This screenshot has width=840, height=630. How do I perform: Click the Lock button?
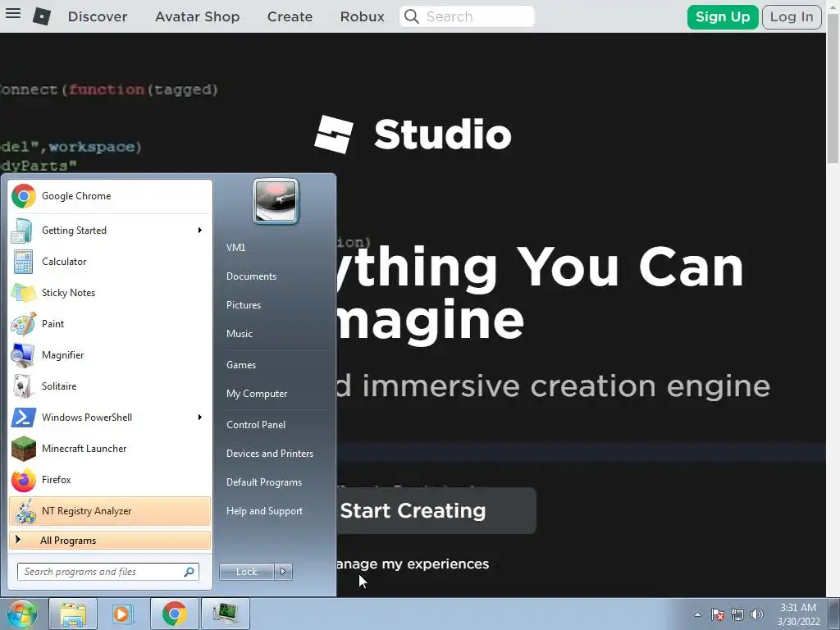coord(247,572)
